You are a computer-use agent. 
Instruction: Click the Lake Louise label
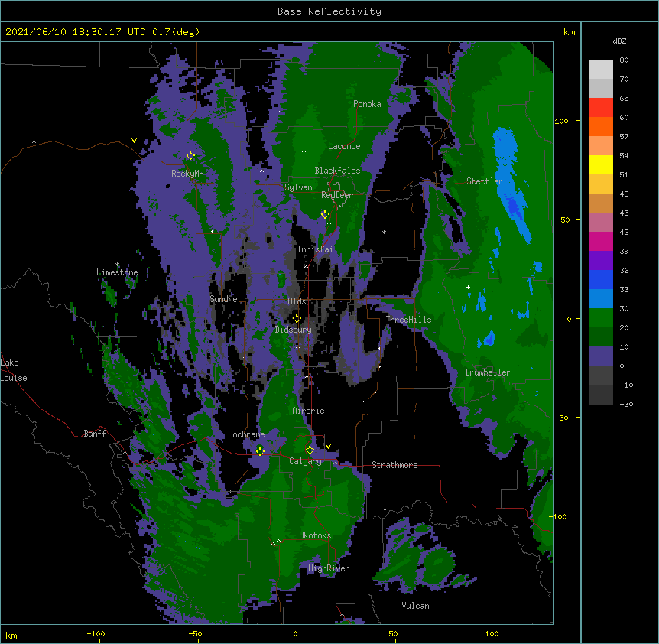coord(14,370)
